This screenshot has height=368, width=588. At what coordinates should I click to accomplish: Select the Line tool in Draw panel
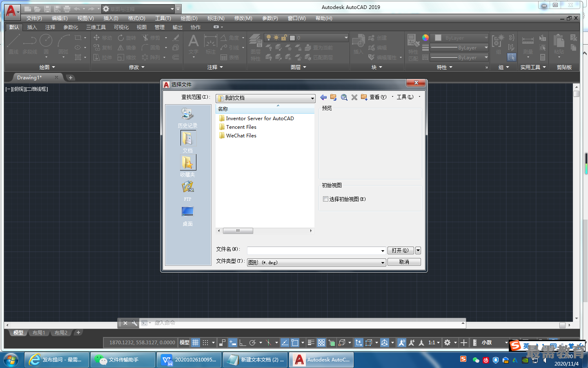[13, 44]
